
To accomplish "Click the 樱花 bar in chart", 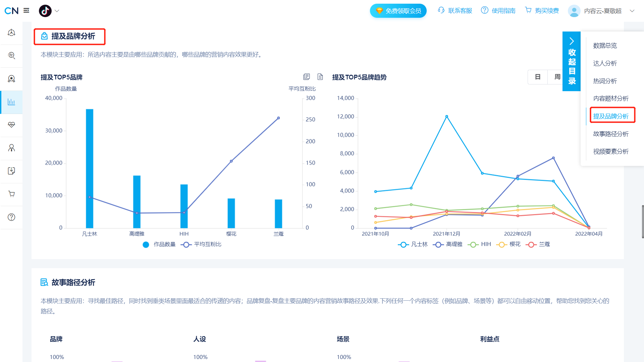I will (231, 213).
